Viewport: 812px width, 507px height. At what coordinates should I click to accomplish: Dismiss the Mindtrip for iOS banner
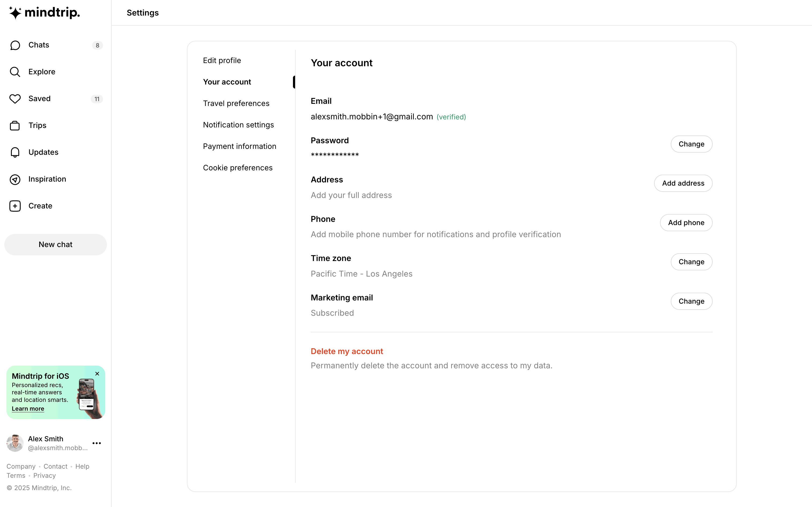pyautogui.click(x=97, y=373)
